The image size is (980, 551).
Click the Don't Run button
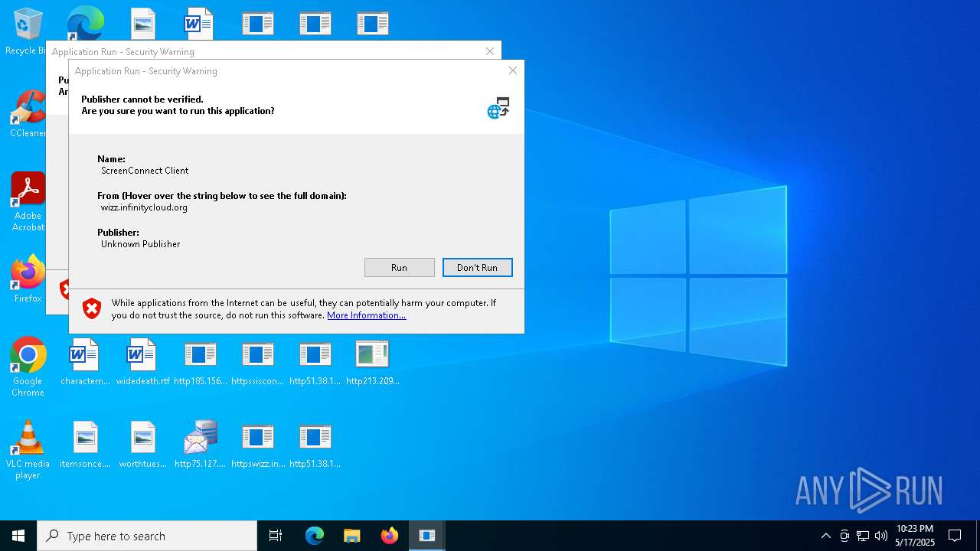tap(477, 267)
